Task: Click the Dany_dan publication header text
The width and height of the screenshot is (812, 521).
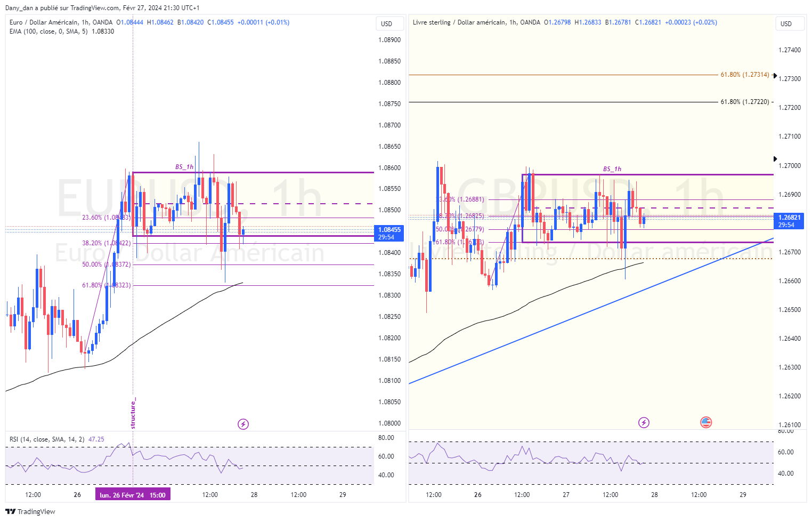Action: [102, 8]
